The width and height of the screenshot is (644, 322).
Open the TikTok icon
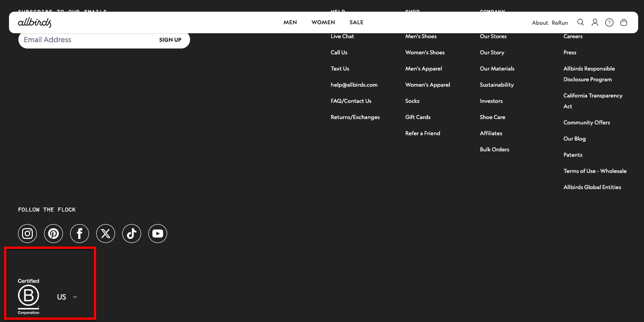[x=132, y=234]
